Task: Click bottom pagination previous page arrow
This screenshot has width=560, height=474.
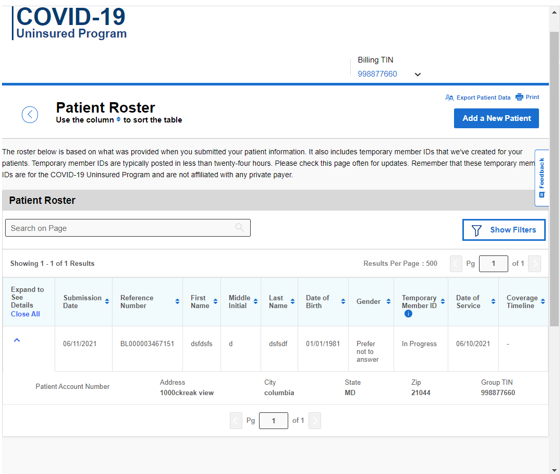Action: point(236,421)
